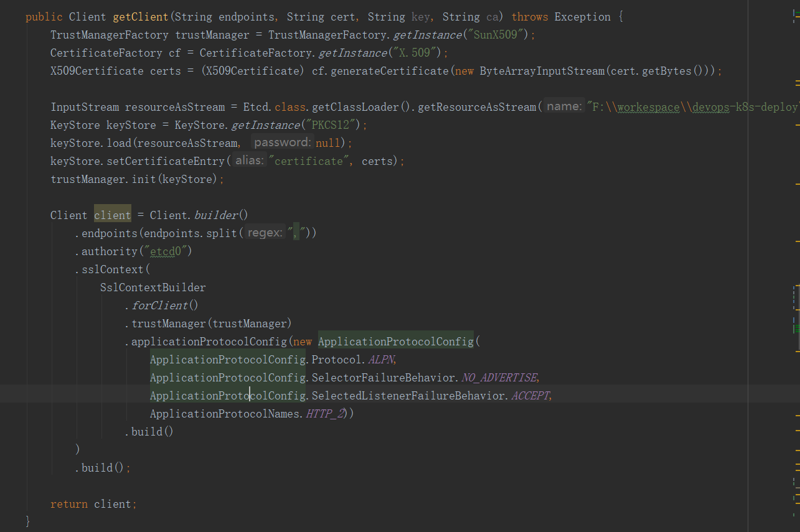Click the alias: parameter hint
Screen dimensions: 800x532
(250, 161)
